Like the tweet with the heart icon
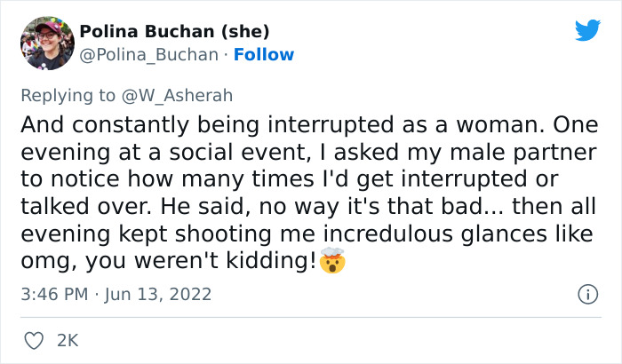Viewport: 622px width, 364px height. [35, 340]
